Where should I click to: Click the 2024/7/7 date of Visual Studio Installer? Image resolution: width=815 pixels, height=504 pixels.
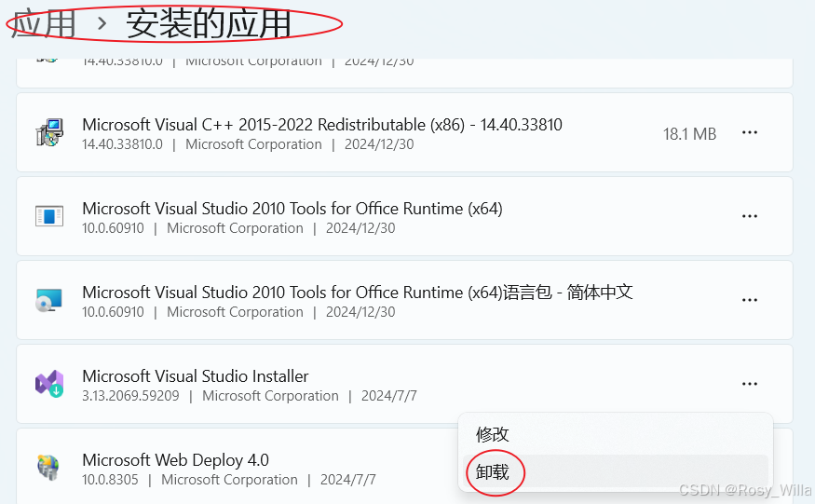click(388, 396)
